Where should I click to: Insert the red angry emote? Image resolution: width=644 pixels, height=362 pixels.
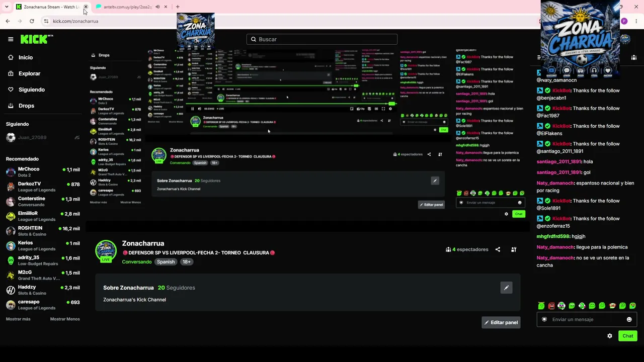(x=551, y=306)
